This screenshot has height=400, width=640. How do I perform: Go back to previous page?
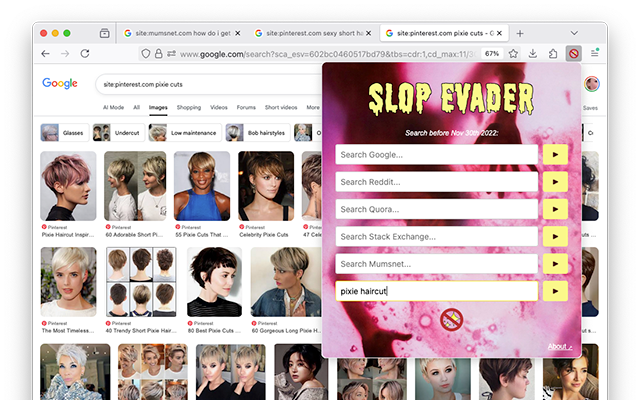click(45, 53)
